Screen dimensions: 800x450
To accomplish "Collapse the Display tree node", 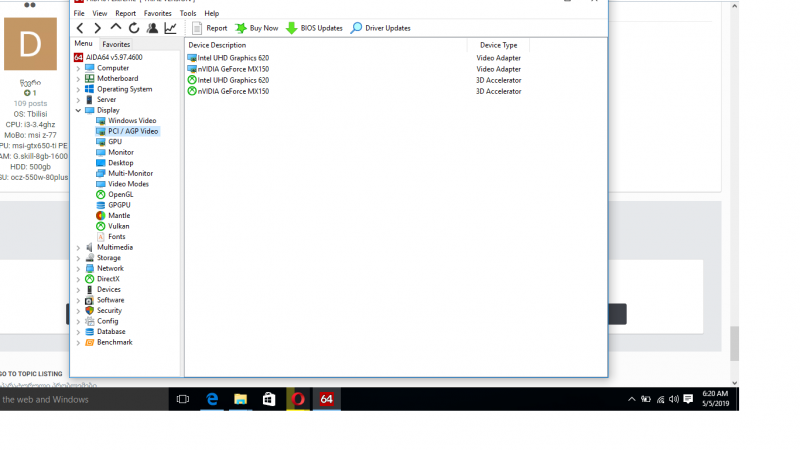I will pos(78,110).
